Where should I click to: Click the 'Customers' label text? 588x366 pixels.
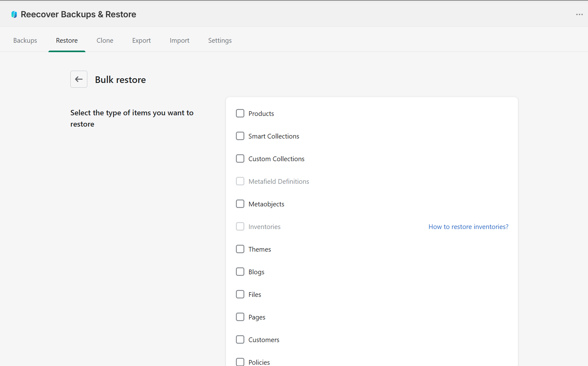coord(264,340)
